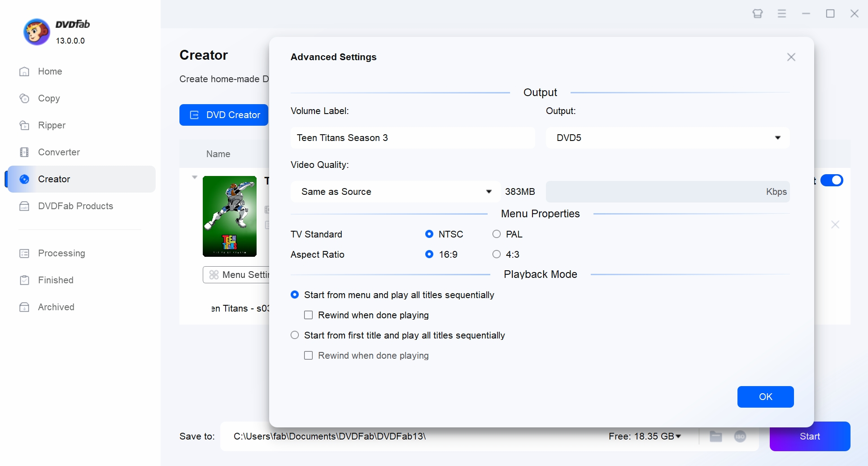
Task: Select Start from first title playback
Action: [295, 335]
